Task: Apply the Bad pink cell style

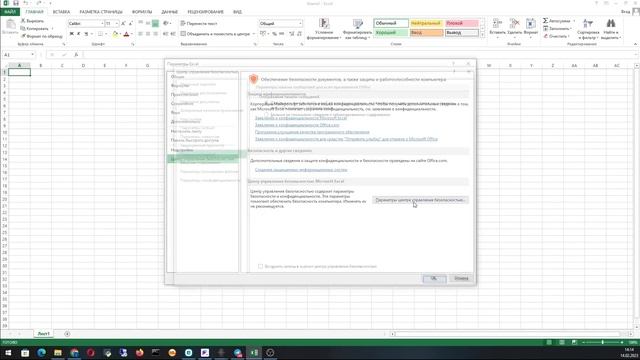Action: point(461,23)
